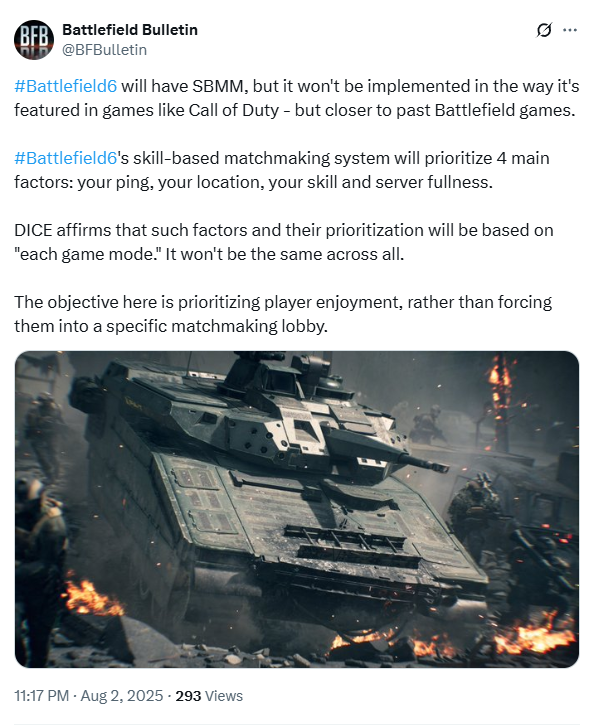Image resolution: width=592 pixels, height=726 pixels.
Task: Open the 293 Views count
Action: 209,695
